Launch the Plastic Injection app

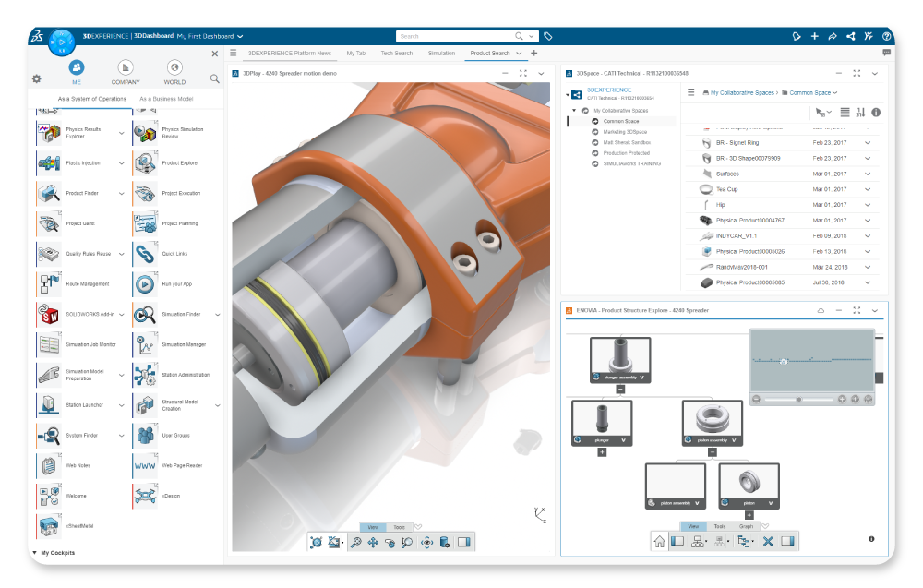click(50, 163)
